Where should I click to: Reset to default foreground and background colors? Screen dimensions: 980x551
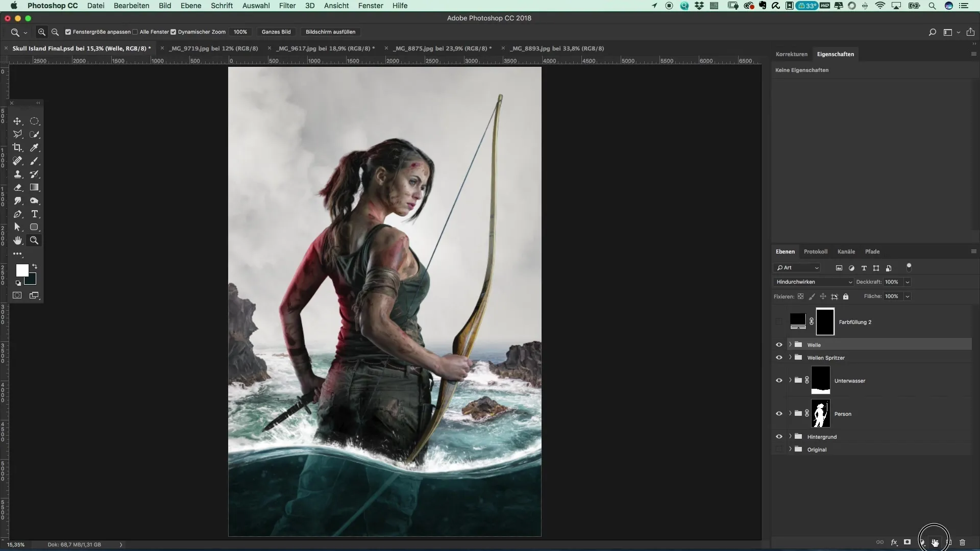pyautogui.click(x=18, y=283)
